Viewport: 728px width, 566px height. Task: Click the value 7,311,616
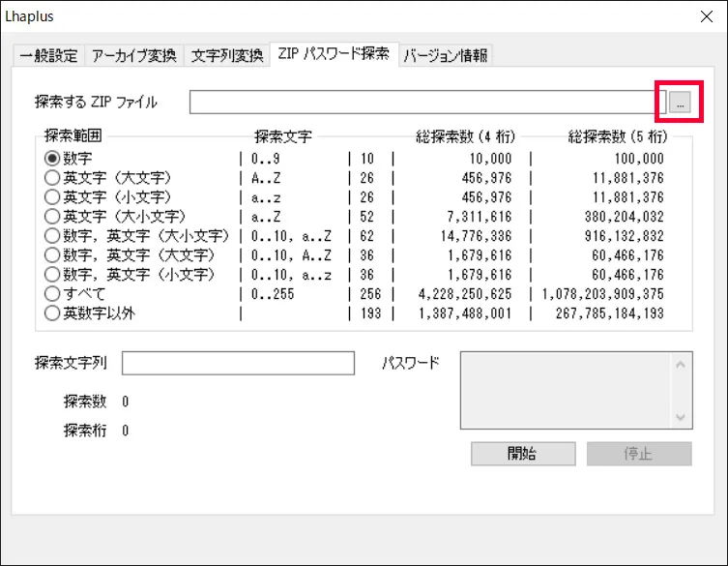pos(480,217)
